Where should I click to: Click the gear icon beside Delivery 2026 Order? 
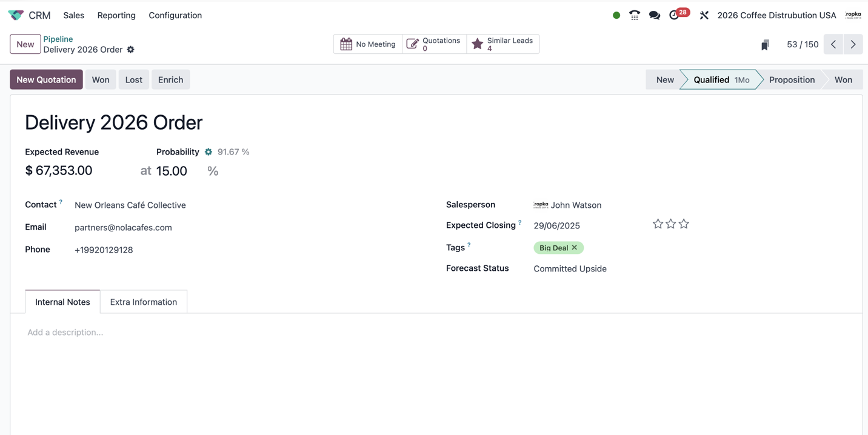click(131, 50)
